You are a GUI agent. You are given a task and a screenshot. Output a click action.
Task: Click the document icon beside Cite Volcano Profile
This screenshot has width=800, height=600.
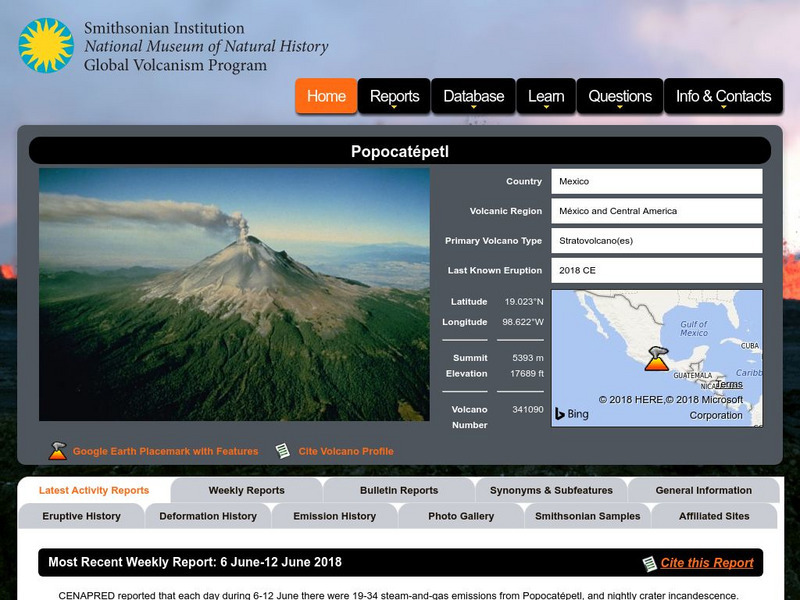[x=283, y=450]
